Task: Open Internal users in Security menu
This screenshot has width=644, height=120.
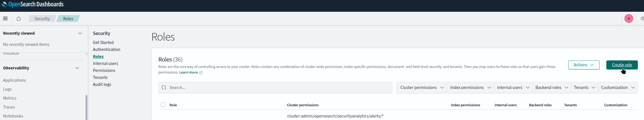Action: click(x=106, y=63)
